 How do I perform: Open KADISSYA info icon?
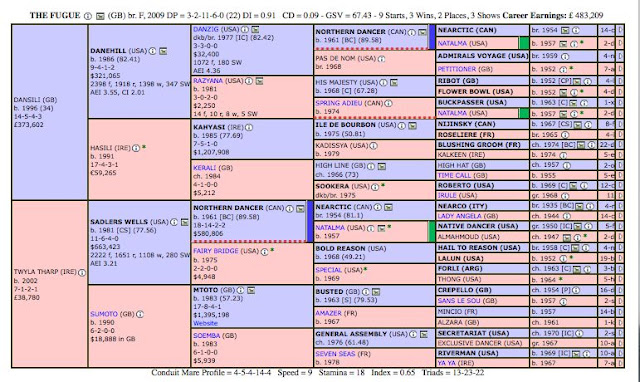(373, 146)
